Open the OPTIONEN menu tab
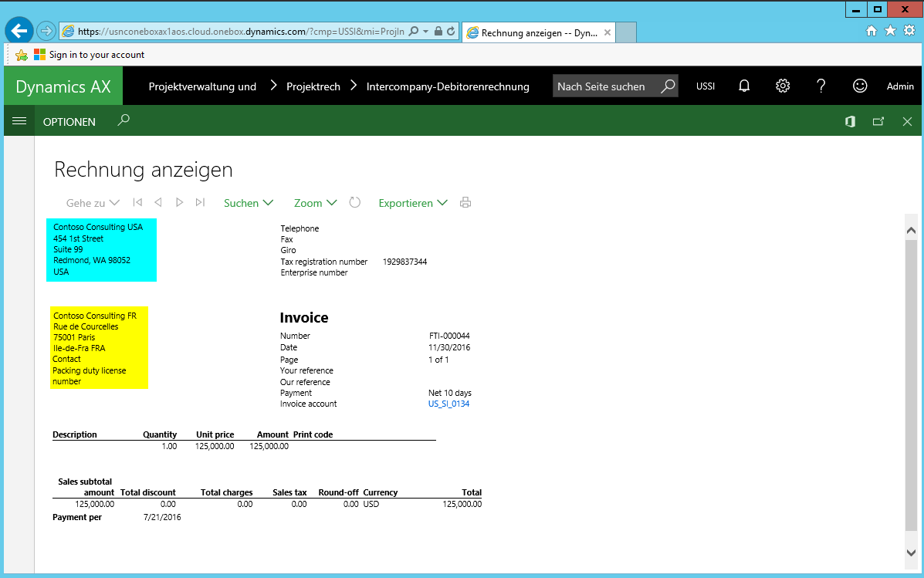Viewport: 924px width, 578px height. [69, 122]
